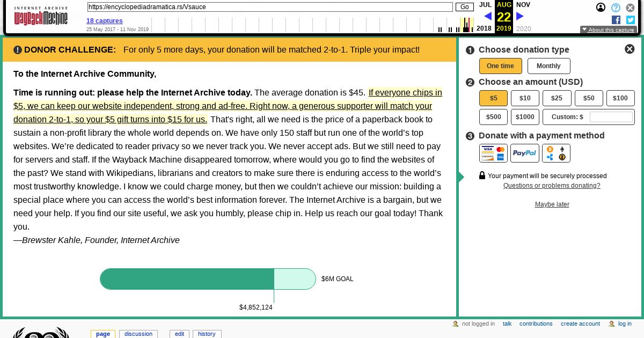The width and height of the screenshot is (644, 338).
Task: Click log in link
Action: click(625, 324)
